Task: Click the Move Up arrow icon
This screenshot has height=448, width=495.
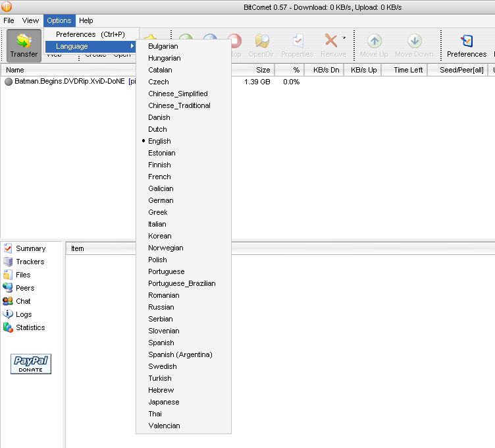Action: [x=375, y=41]
